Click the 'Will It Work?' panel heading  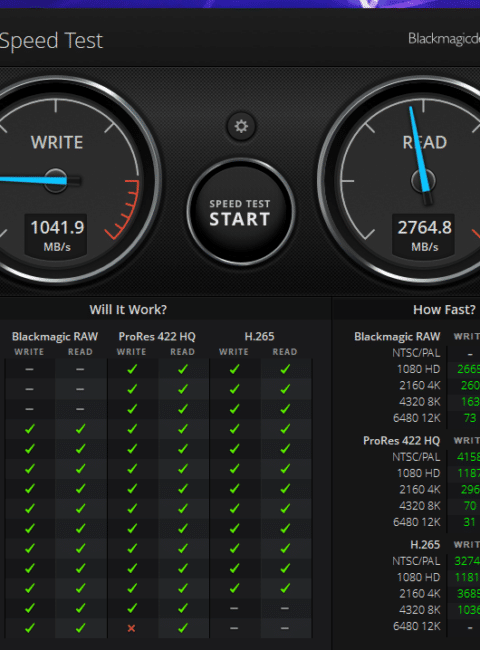click(x=128, y=310)
